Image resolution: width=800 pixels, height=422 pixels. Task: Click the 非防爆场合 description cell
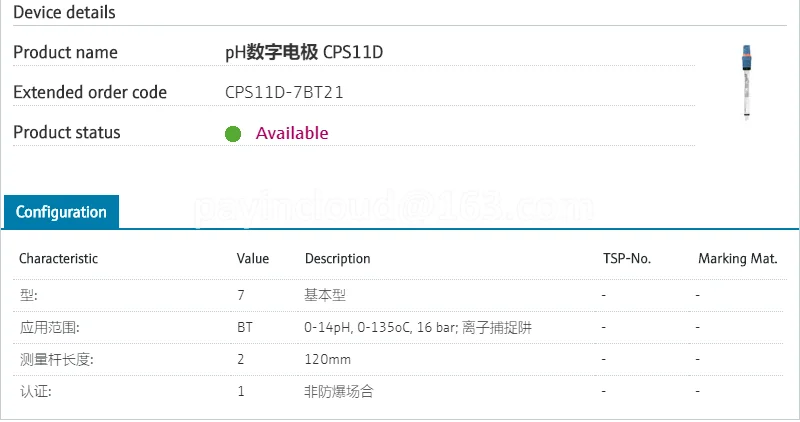339,391
